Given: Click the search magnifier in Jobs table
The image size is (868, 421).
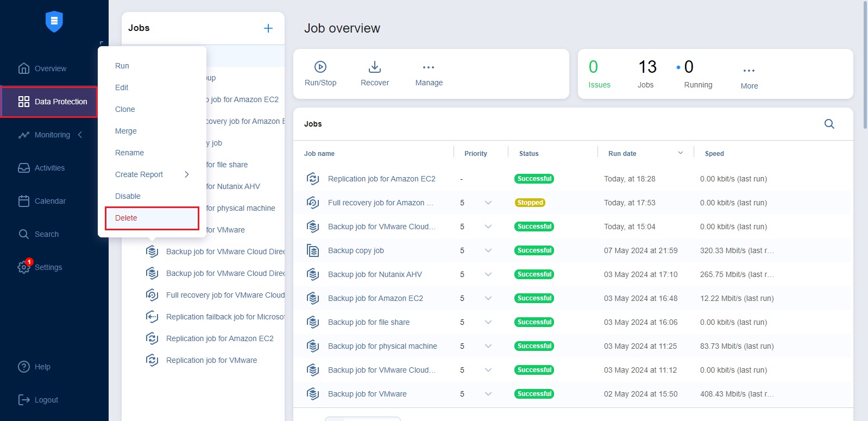Looking at the screenshot, I should pyautogui.click(x=829, y=124).
